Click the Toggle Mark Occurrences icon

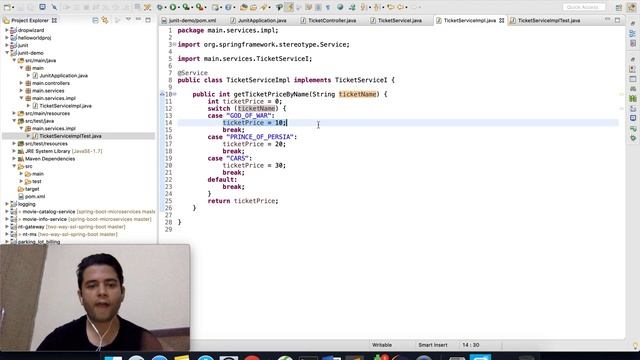(289, 7)
